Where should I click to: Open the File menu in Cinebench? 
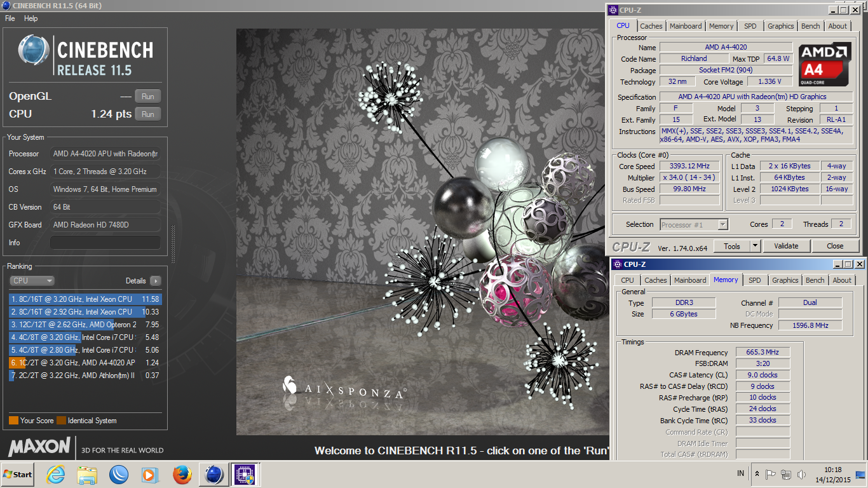coord(10,18)
